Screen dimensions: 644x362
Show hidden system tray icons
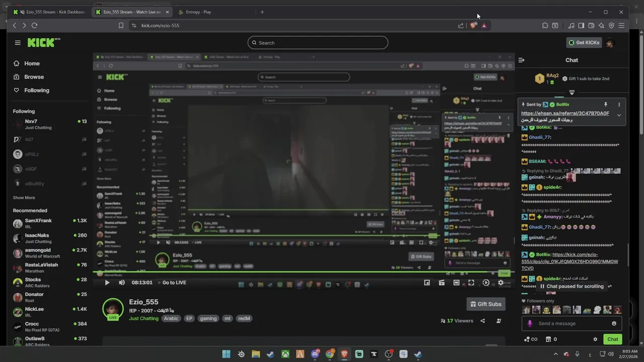(556, 354)
